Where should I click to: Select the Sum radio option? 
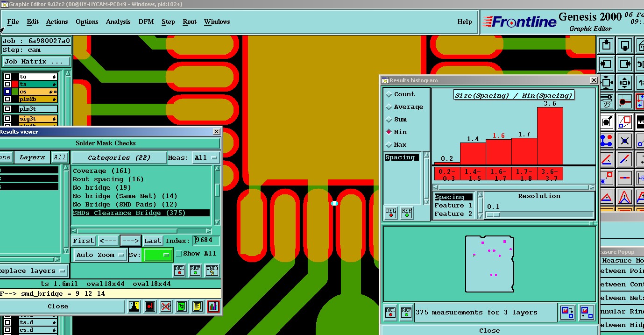click(x=389, y=120)
